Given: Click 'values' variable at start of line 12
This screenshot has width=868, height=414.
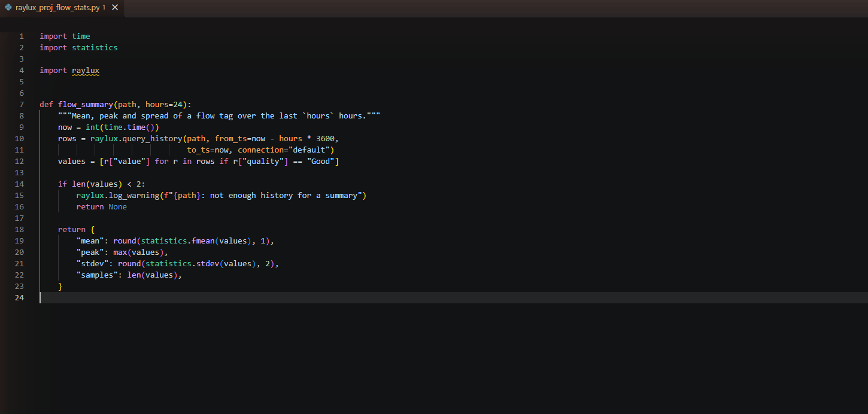Looking at the screenshot, I should click(x=72, y=161).
